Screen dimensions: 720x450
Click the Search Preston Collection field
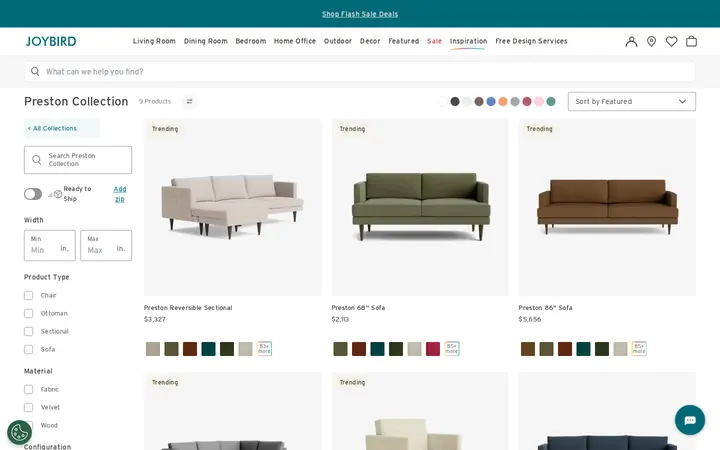pos(78,160)
